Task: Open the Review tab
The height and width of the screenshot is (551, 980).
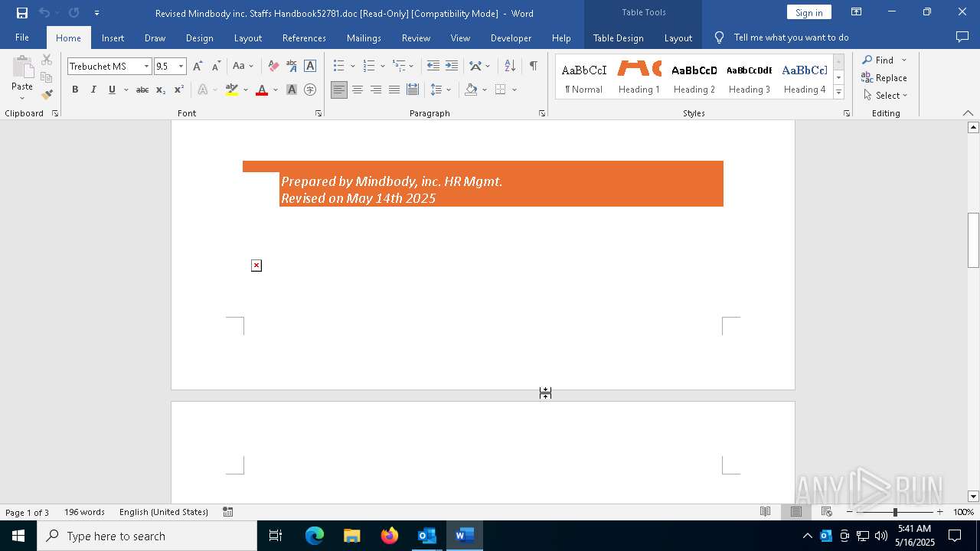Action: pos(416,38)
